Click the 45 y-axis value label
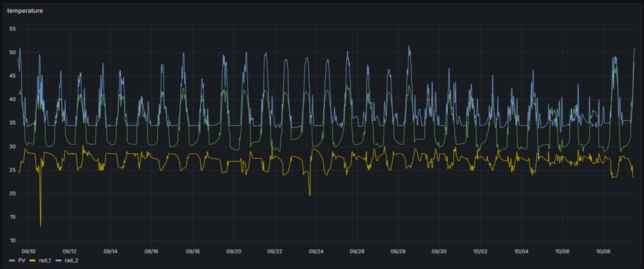644x269 pixels. (12, 76)
